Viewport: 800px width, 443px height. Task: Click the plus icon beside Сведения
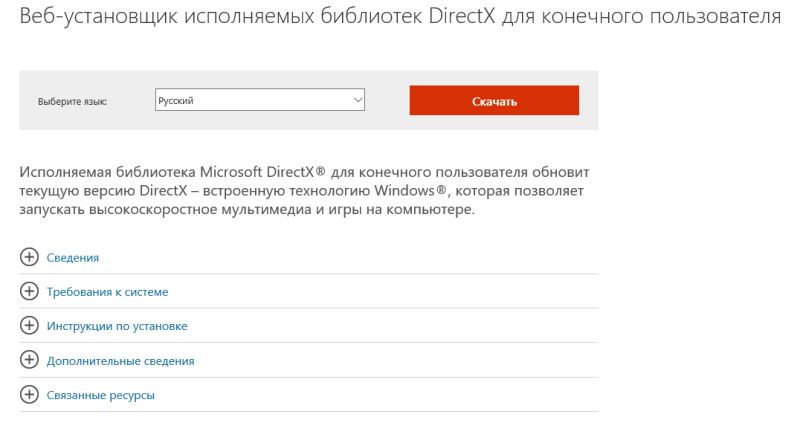click(29, 257)
